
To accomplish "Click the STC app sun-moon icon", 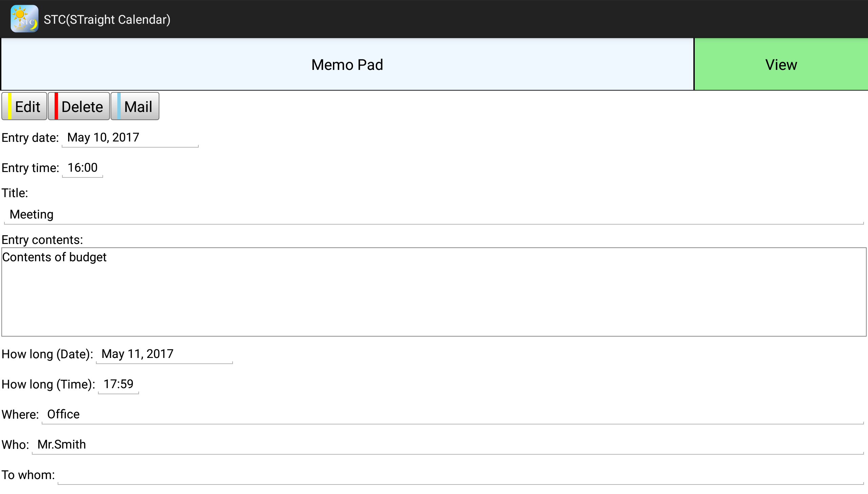I will click(x=24, y=19).
